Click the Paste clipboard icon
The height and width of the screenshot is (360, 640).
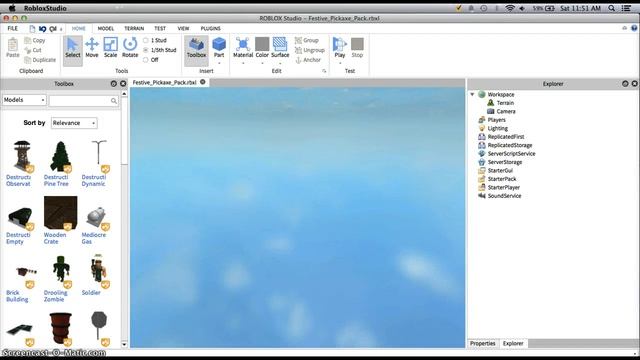13,48
